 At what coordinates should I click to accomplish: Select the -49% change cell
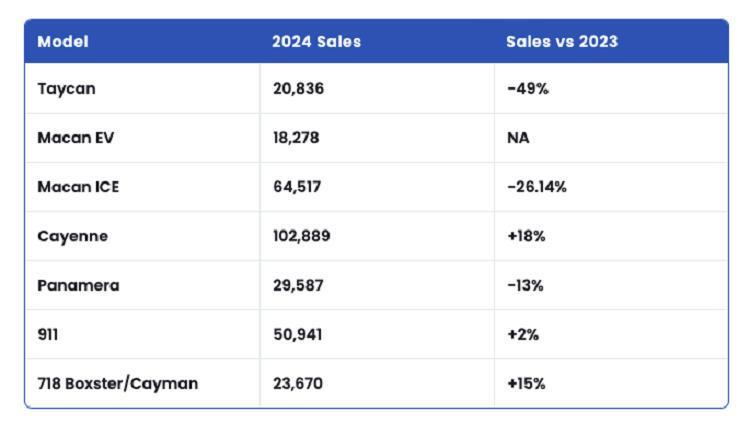[x=528, y=88]
